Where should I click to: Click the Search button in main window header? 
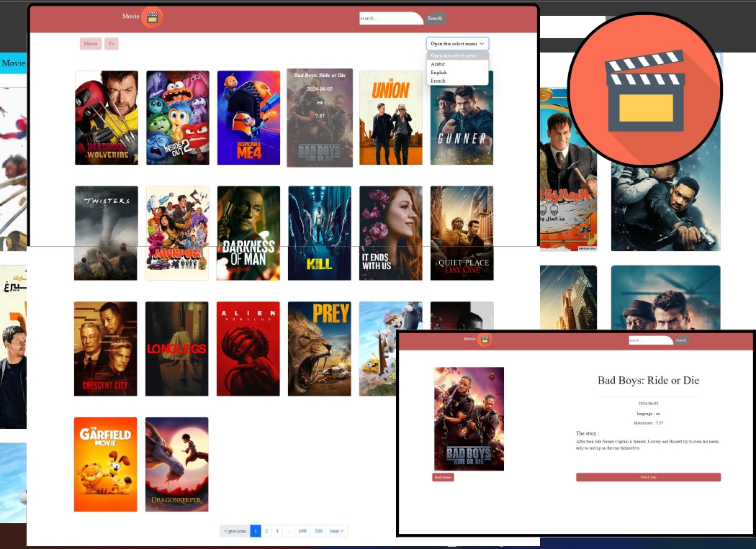[435, 18]
